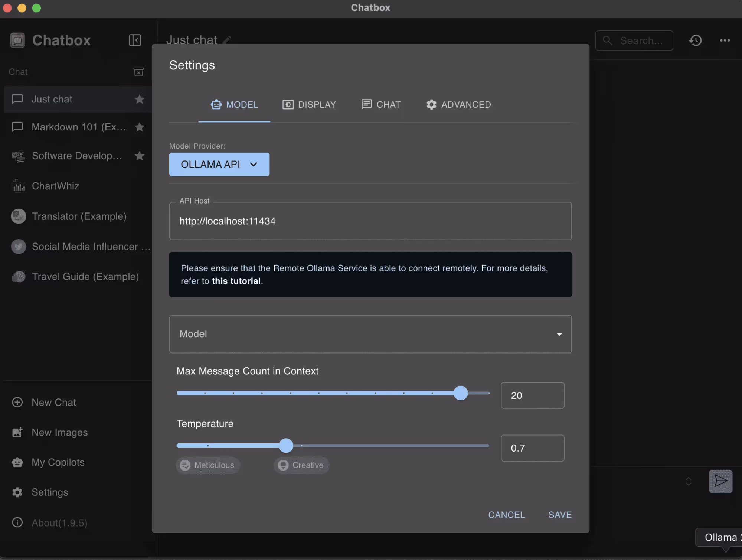Click Travel Guide (Example) avatar icon
This screenshot has width=742, height=560.
click(18, 277)
